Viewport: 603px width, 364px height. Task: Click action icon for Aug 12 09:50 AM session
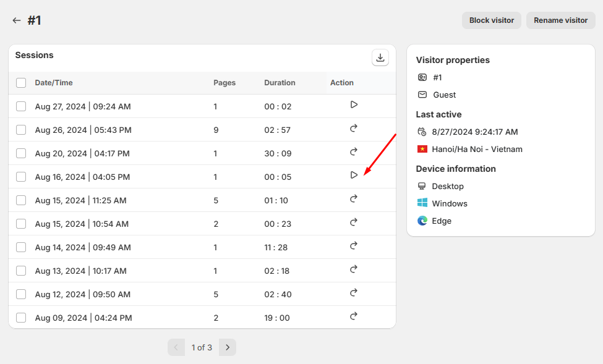click(354, 293)
